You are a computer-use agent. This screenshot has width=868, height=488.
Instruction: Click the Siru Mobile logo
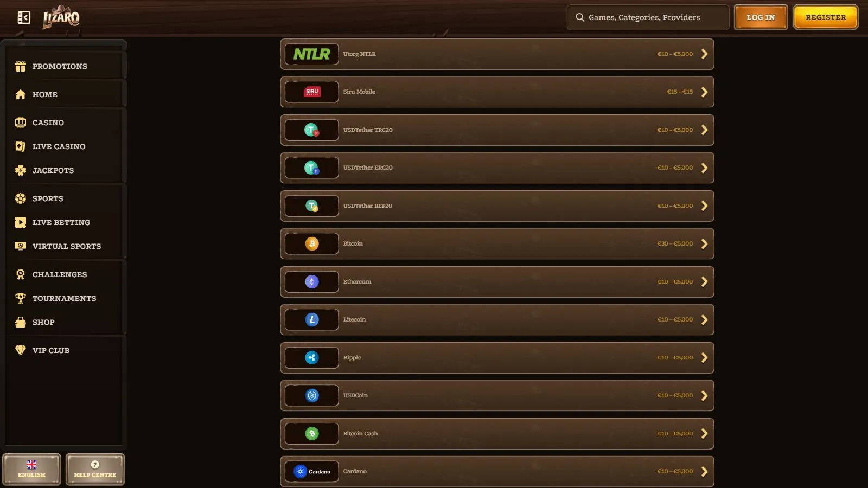(x=311, y=92)
